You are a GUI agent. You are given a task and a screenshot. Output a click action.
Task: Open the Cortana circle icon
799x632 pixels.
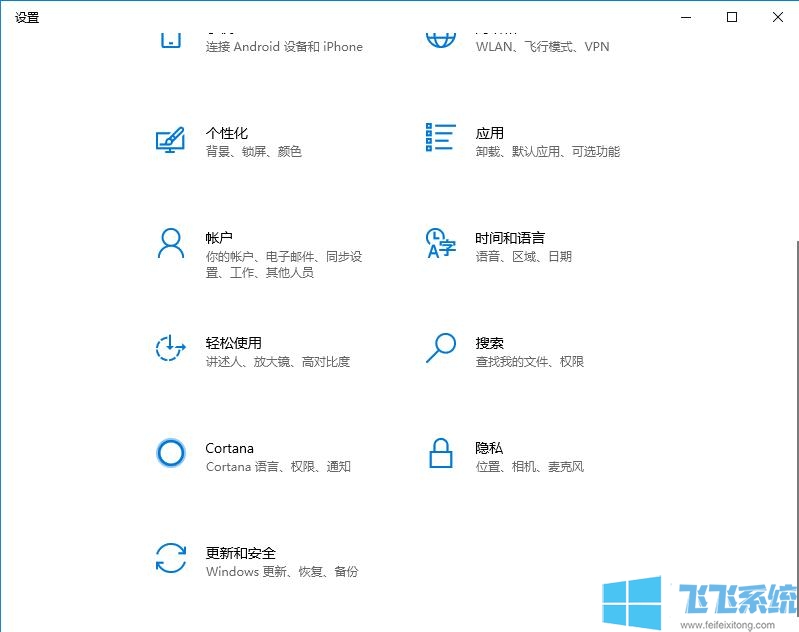(171, 453)
